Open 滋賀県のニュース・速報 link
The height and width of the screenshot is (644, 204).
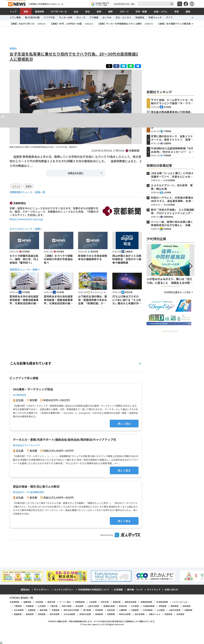pyautogui.click(x=25, y=270)
